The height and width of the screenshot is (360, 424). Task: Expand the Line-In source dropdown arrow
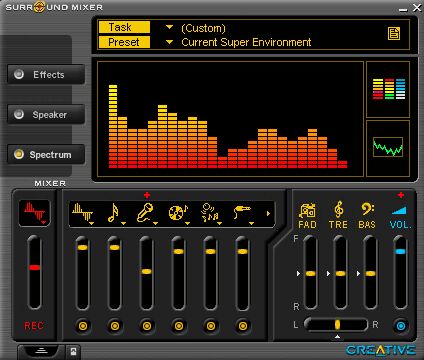251,223
